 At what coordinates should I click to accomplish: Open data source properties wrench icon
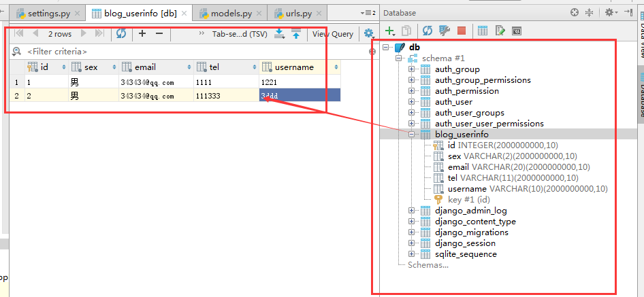pyautogui.click(x=445, y=31)
